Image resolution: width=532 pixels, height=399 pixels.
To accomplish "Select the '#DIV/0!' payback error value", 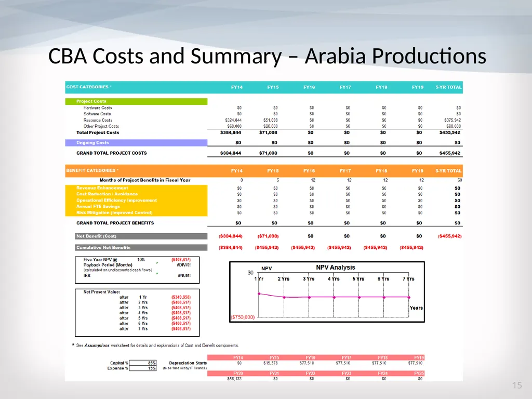I will click(183, 265).
